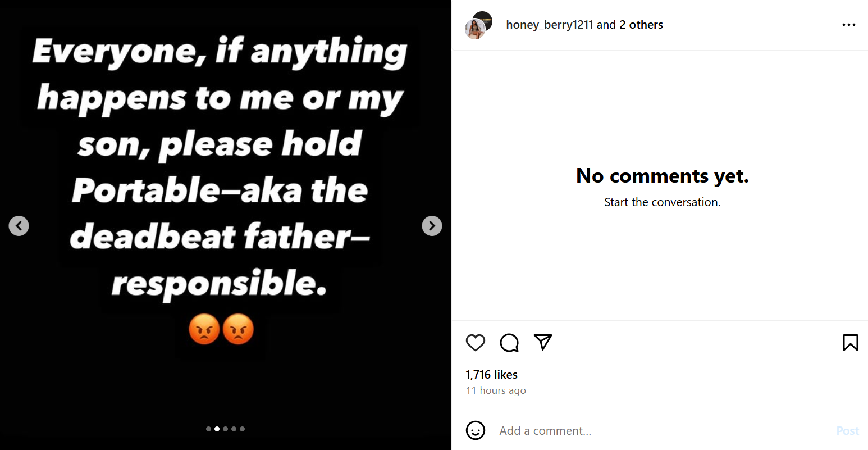Viewport: 868px width, 450px height.
Task: Select the third carousel indicator dot
Action: click(226, 429)
